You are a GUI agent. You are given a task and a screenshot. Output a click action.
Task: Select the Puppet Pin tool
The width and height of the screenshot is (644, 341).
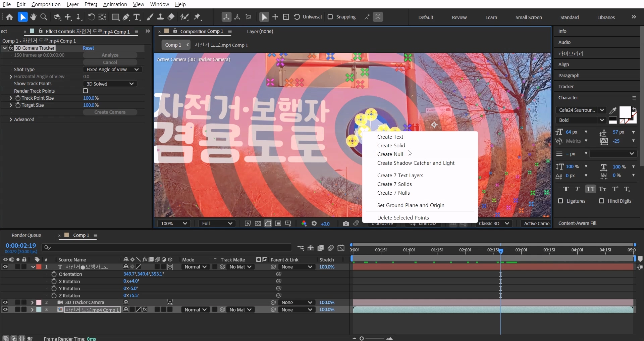[198, 17]
